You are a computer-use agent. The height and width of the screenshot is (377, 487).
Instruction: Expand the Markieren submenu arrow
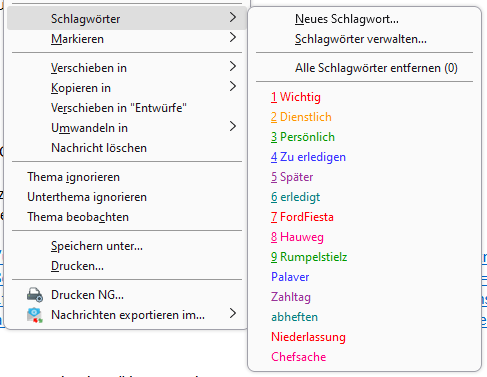coord(233,37)
